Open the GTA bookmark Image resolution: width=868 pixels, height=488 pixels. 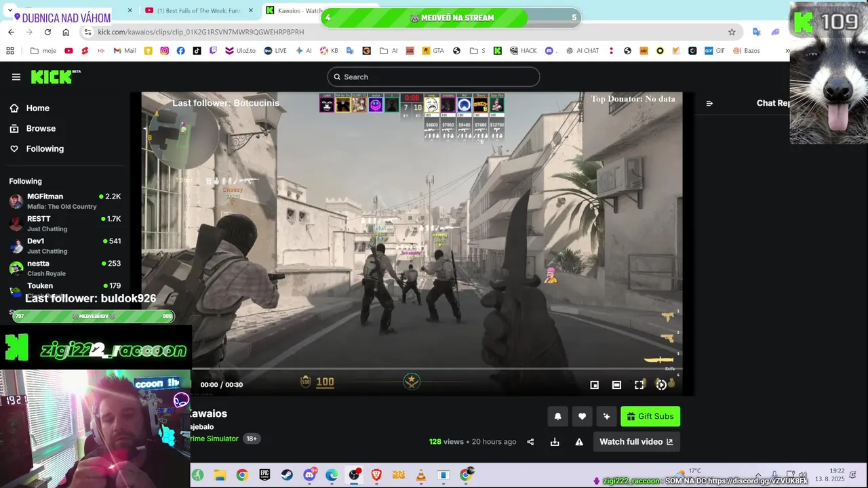[x=433, y=51]
